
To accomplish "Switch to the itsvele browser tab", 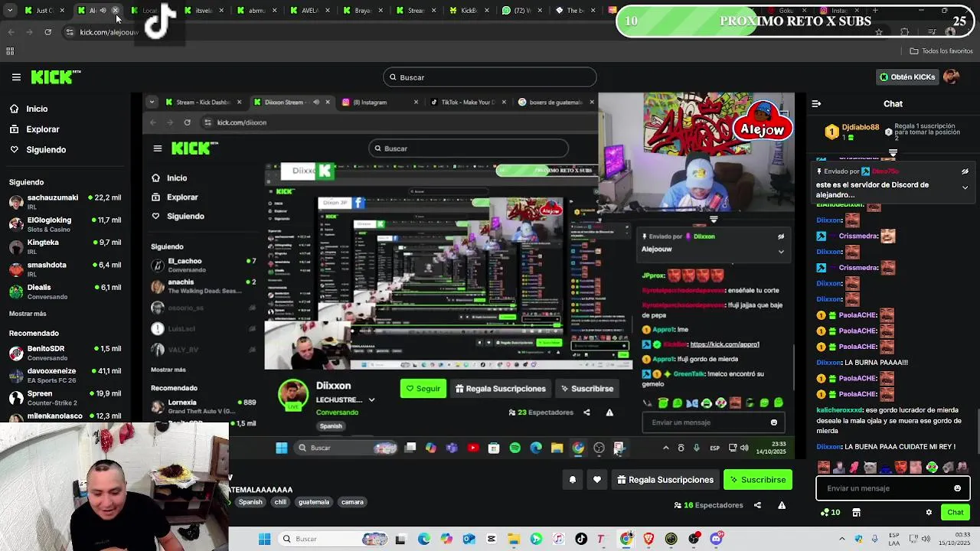I will 204,11.
